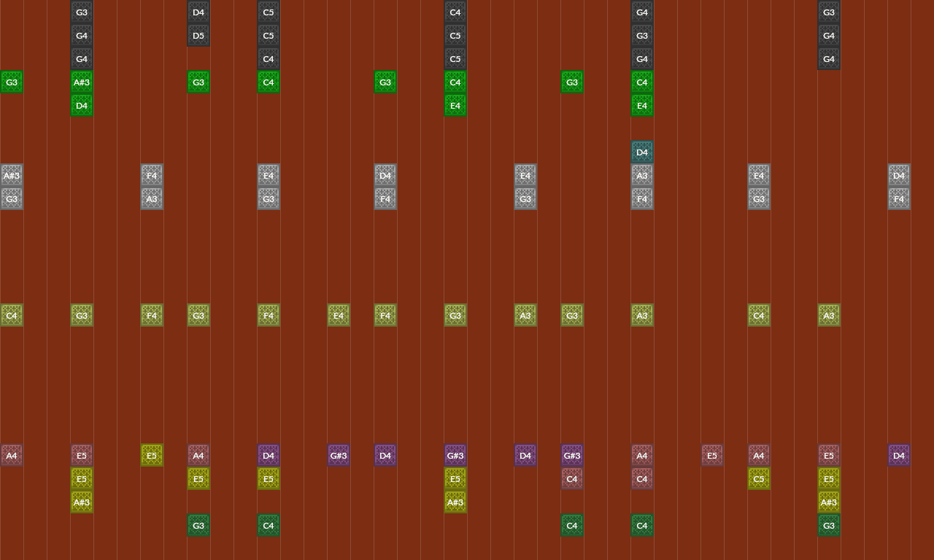
Task: Select the light gray A#3 note block
Action: click(12, 176)
